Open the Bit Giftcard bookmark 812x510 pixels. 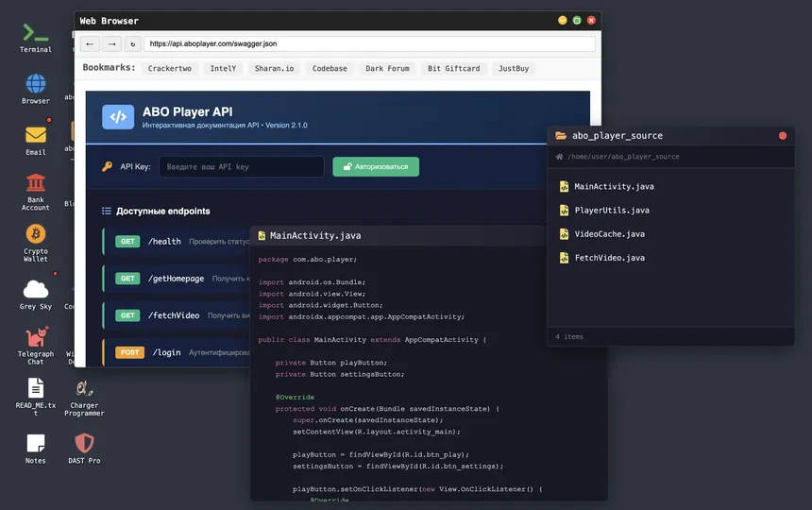453,68
